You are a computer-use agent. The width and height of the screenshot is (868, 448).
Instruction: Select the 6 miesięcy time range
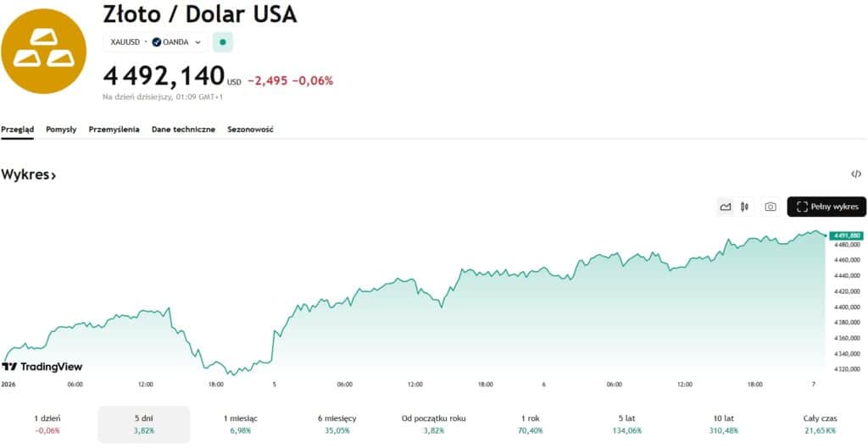(x=337, y=423)
